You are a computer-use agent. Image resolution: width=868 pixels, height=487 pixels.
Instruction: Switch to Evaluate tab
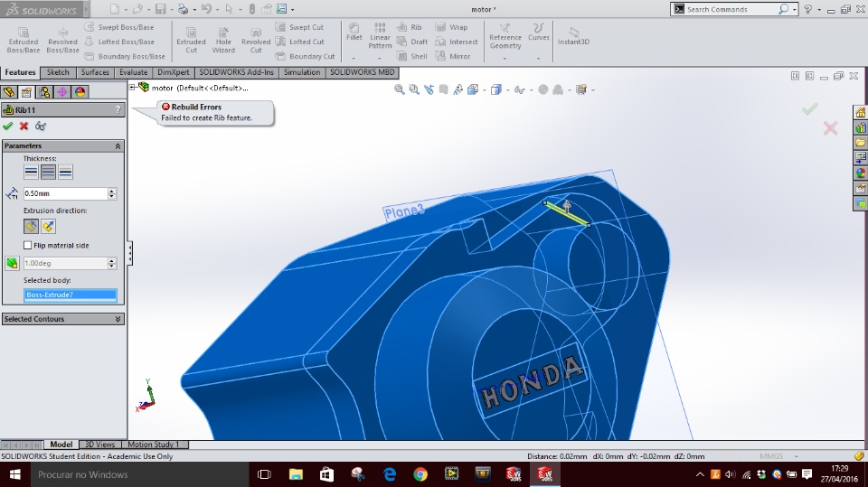pos(134,72)
